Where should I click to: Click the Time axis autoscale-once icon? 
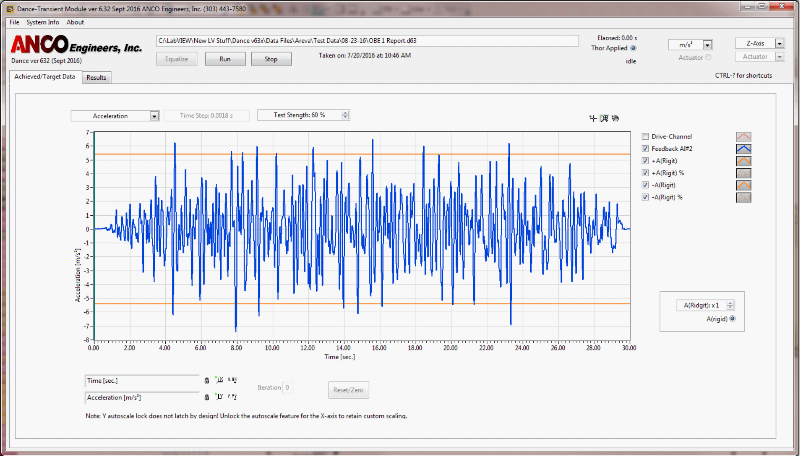point(219,380)
